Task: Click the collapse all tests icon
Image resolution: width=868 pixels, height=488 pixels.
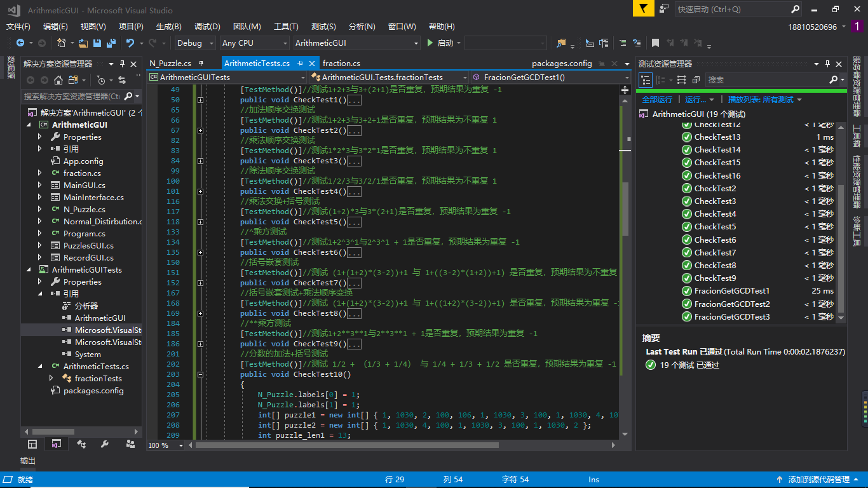Action: (696, 80)
